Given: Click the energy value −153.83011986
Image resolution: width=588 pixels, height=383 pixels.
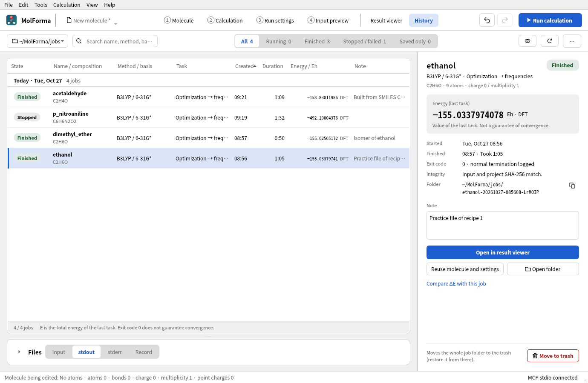Looking at the screenshot, I should click(322, 97).
